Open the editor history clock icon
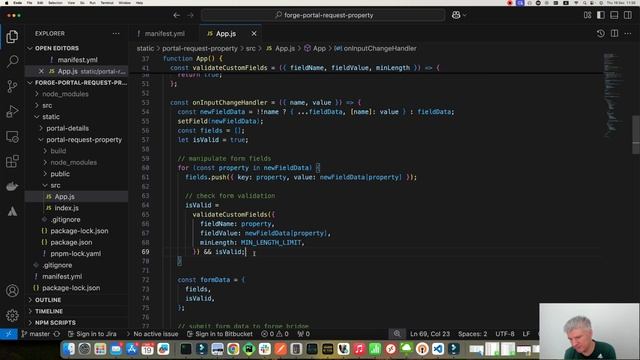This screenshot has height=360, width=640. coord(600,33)
